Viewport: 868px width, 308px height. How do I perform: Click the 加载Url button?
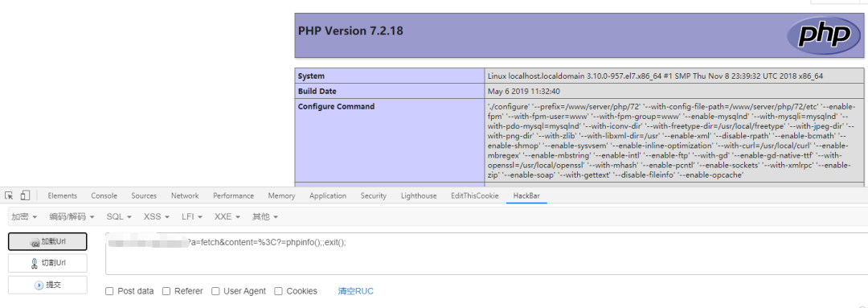pos(47,241)
